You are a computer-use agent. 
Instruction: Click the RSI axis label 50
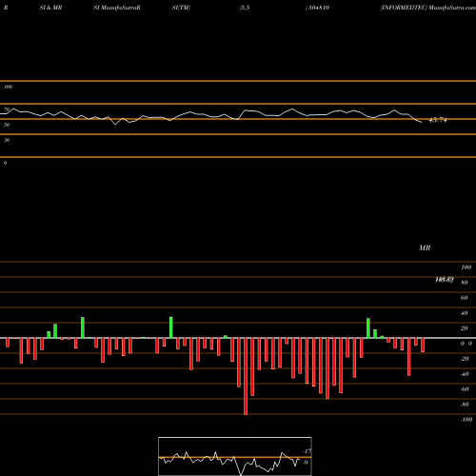[7, 125]
